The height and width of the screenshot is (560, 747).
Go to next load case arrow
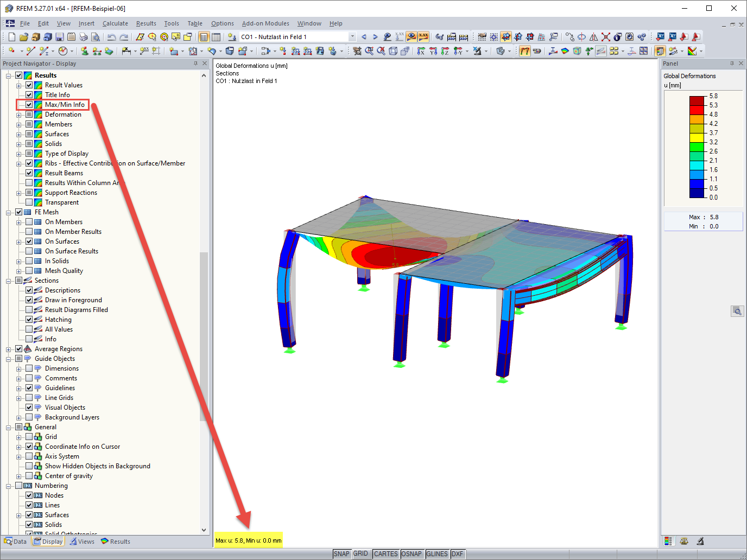click(375, 37)
